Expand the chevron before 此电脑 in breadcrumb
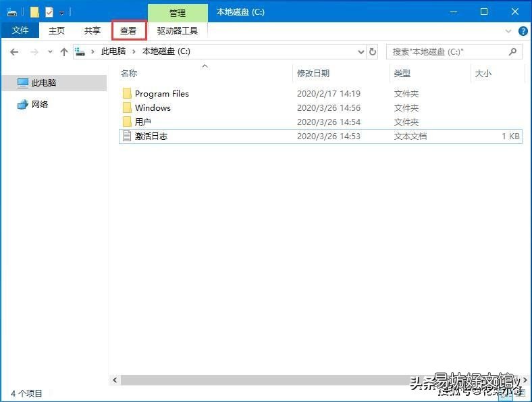This screenshot has width=532, height=402. click(92, 51)
